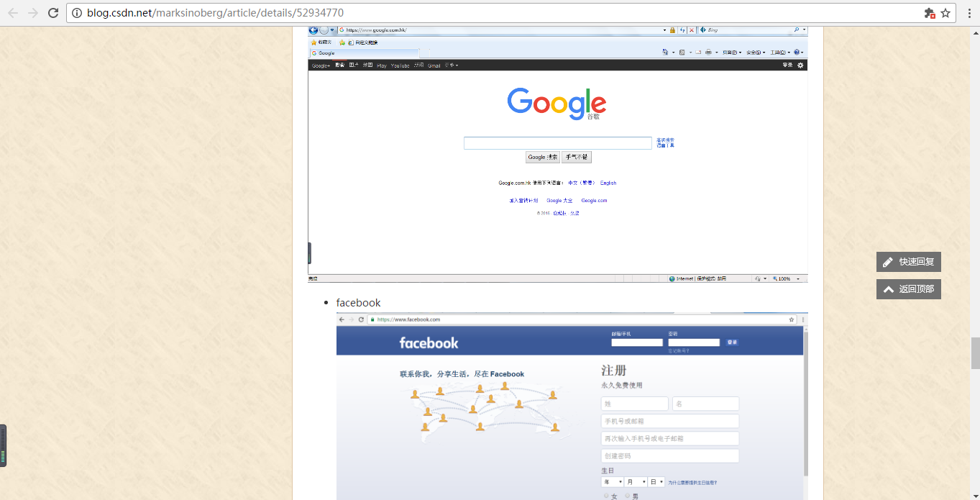Screen dimensions: 980x500
Task: Click the Google search text box
Action: point(557,143)
